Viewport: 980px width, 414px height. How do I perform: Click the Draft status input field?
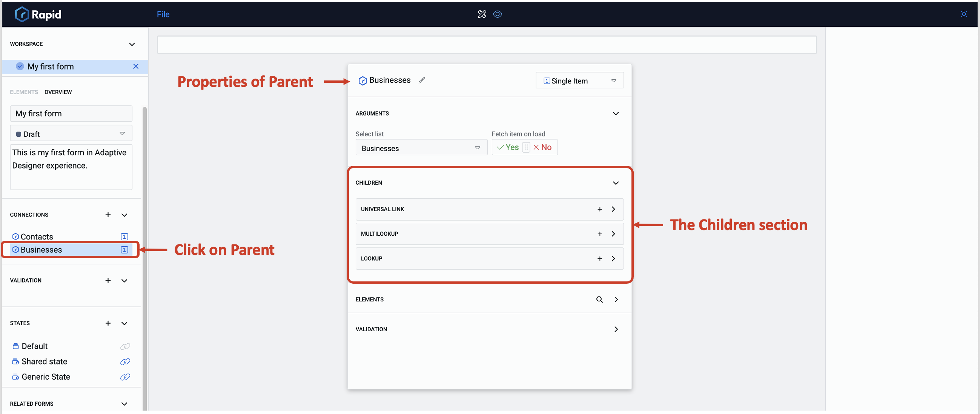pyautogui.click(x=71, y=133)
